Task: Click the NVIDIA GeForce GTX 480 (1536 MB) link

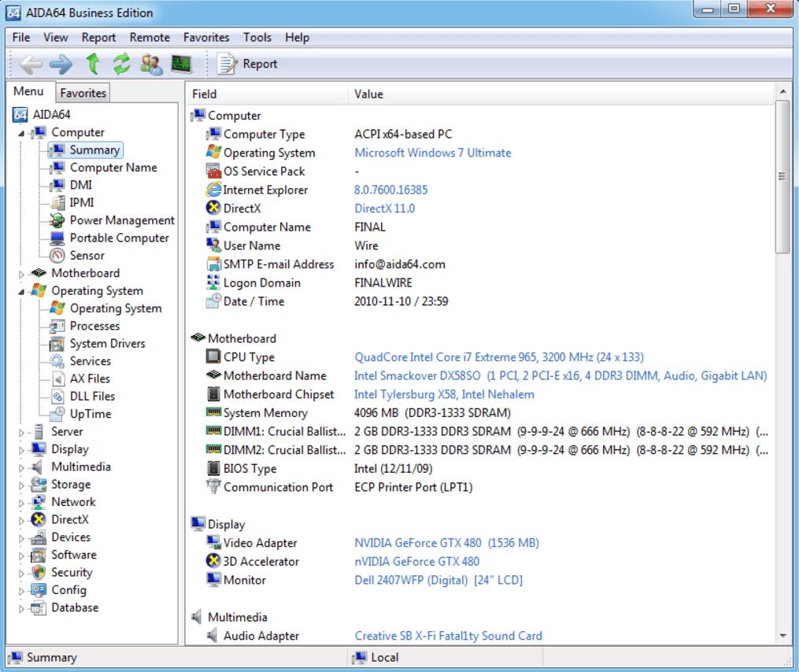Action: point(446,543)
